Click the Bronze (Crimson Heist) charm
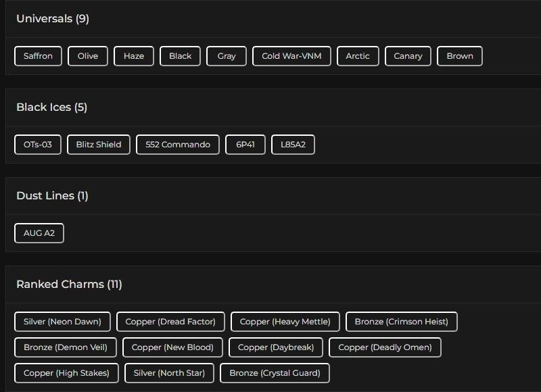The image size is (541, 392). (x=401, y=322)
